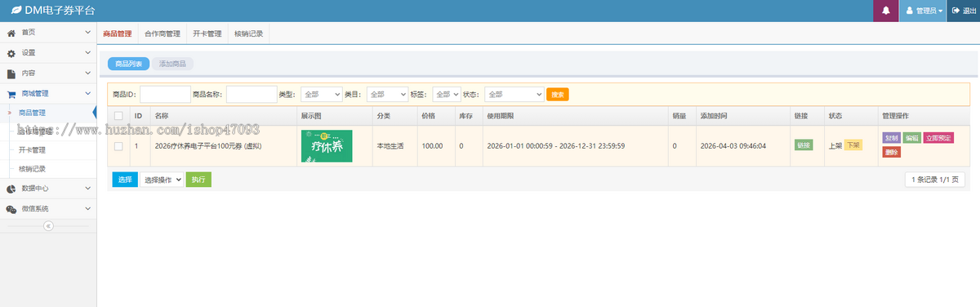Click the 2026-04-03 09:46:04 timestamp cell

[x=733, y=146]
